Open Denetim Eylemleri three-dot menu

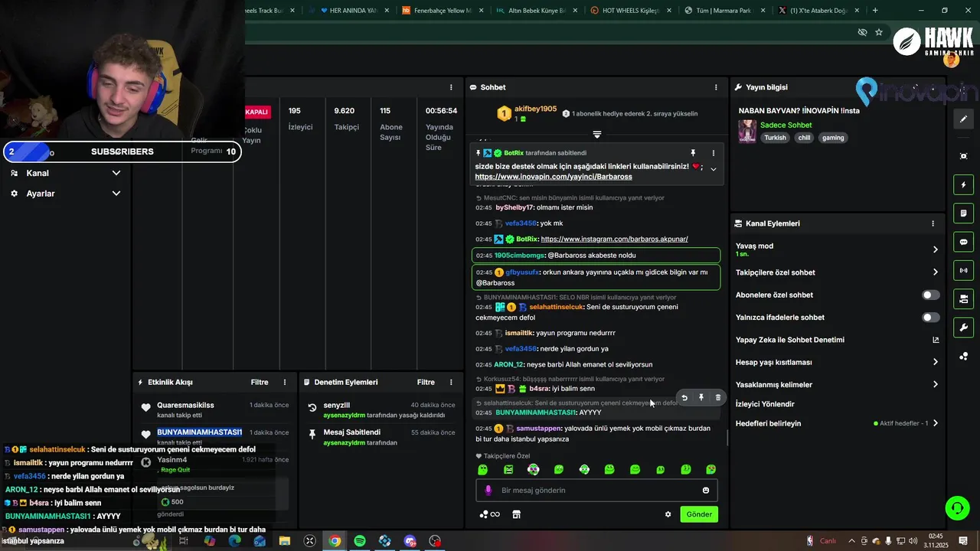(x=451, y=382)
